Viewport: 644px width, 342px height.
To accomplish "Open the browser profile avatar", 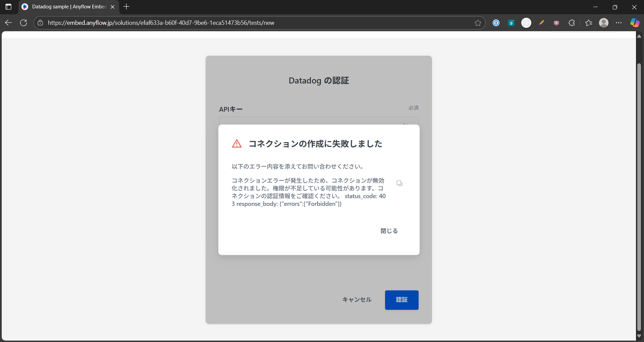I will tap(604, 23).
